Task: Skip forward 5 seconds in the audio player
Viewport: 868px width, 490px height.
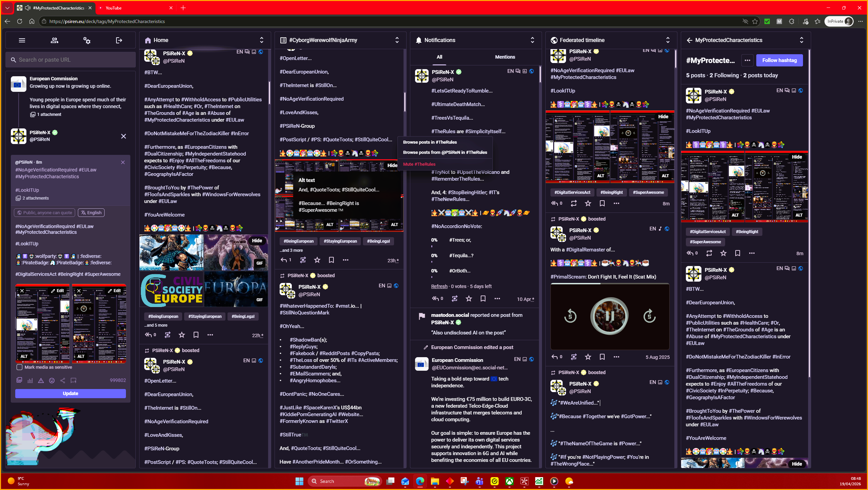Action: pyautogui.click(x=649, y=316)
